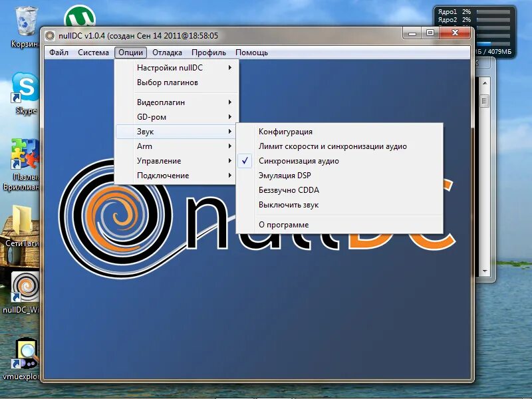Close the open Опции menu
532x399 pixels.
click(x=130, y=53)
